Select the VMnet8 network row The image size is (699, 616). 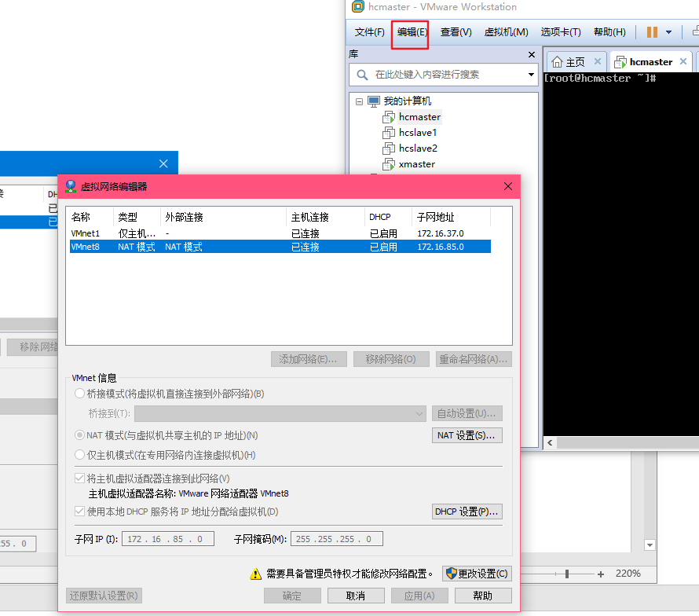pos(280,247)
